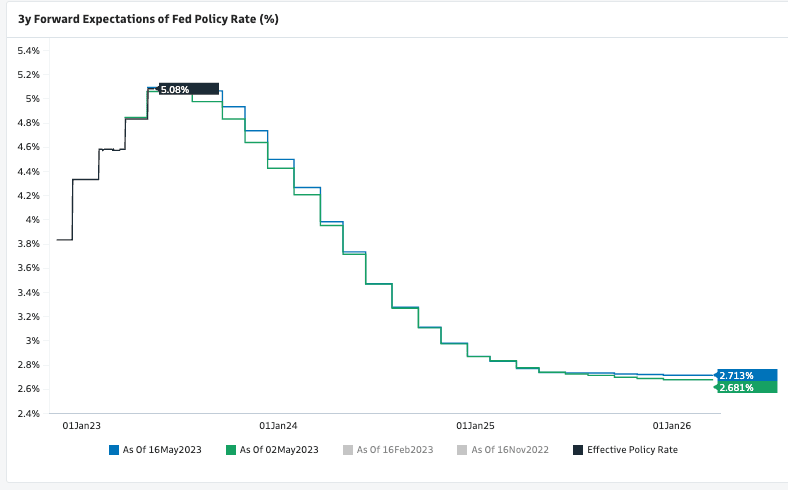Click the grey As Of 16Nov2022 legend swatch
The height and width of the screenshot is (490, 788).
point(462,450)
